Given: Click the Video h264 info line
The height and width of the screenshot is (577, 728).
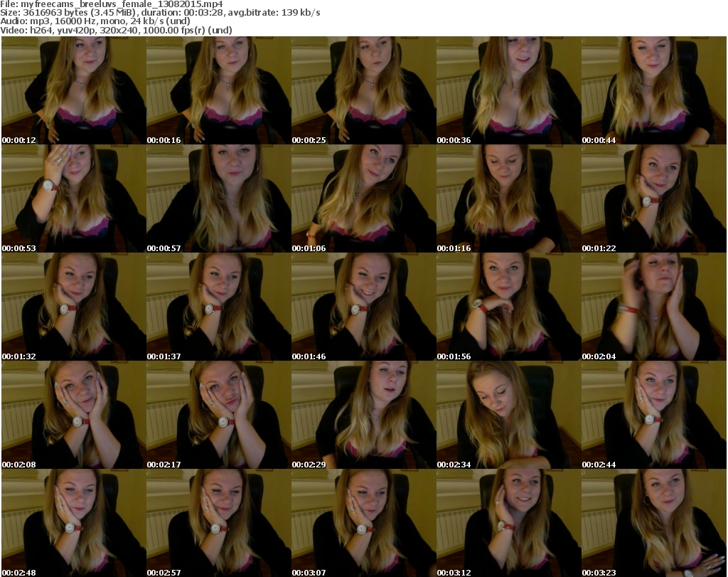Looking at the screenshot, I should point(116,30).
